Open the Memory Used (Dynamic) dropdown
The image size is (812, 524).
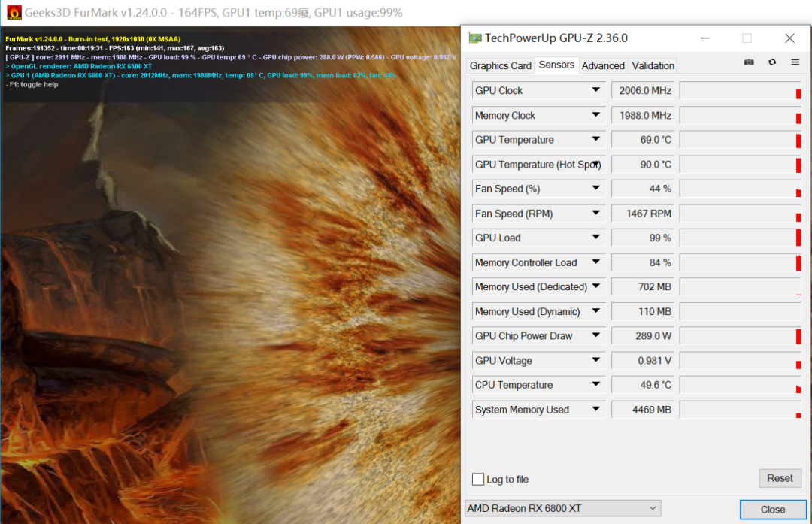596,311
